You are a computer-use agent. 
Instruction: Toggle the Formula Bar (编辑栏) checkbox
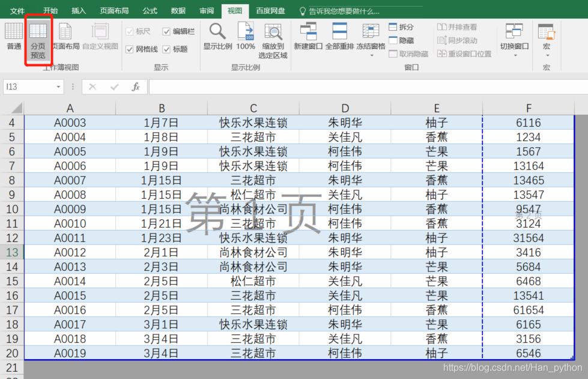178,31
